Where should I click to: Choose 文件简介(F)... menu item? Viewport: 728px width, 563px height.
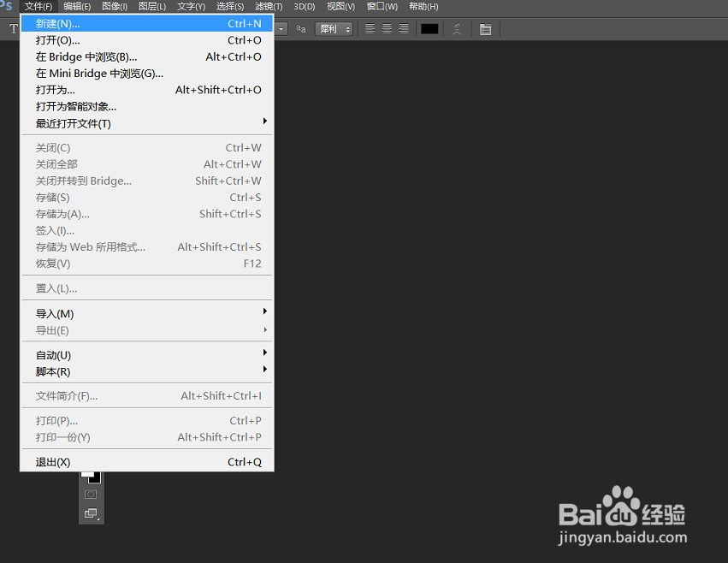[145, 396]
